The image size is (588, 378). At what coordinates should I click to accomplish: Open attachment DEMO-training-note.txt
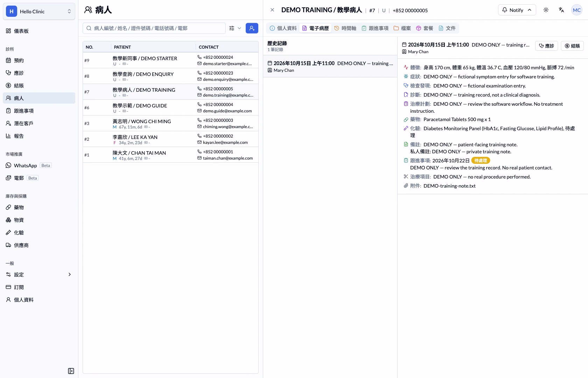(449, 186)
